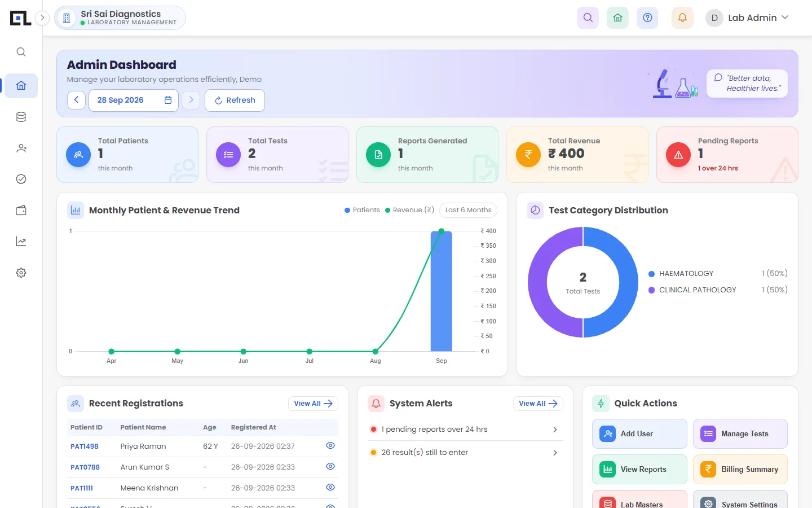Screen dimensions: 812x508
Task: Toggle the Patients series in the chart legend
Action: click(362, 210)
